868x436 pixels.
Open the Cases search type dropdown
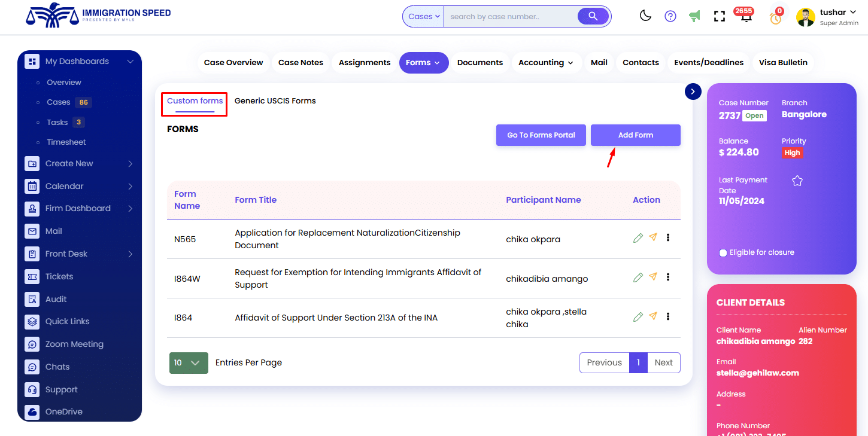click(x=424, y=17)
